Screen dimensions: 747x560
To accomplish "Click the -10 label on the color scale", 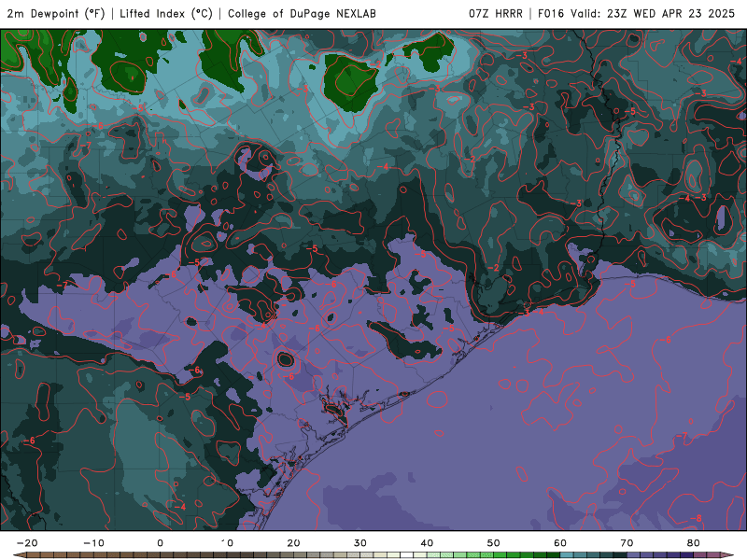I will tap(93, 543).
